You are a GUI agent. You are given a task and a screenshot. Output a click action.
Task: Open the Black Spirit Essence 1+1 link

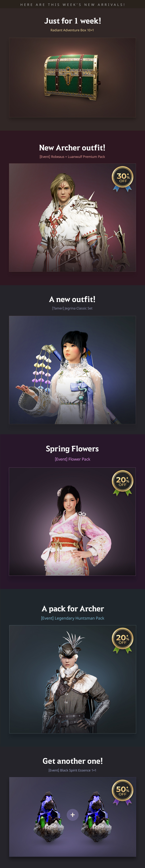pyautogui.click(x=72, y=770)
